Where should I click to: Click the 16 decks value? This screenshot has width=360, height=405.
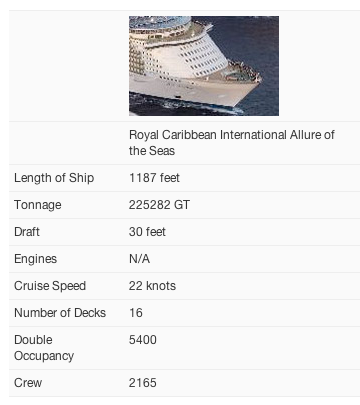point(136,313)
